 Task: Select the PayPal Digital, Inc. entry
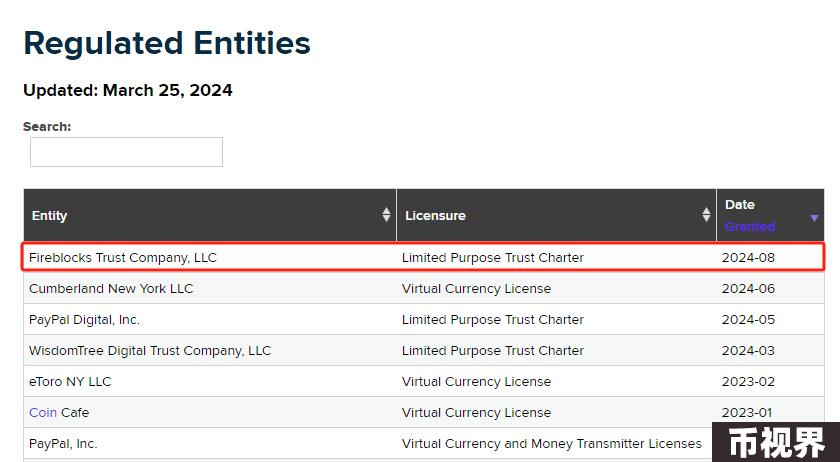(85, 319)
